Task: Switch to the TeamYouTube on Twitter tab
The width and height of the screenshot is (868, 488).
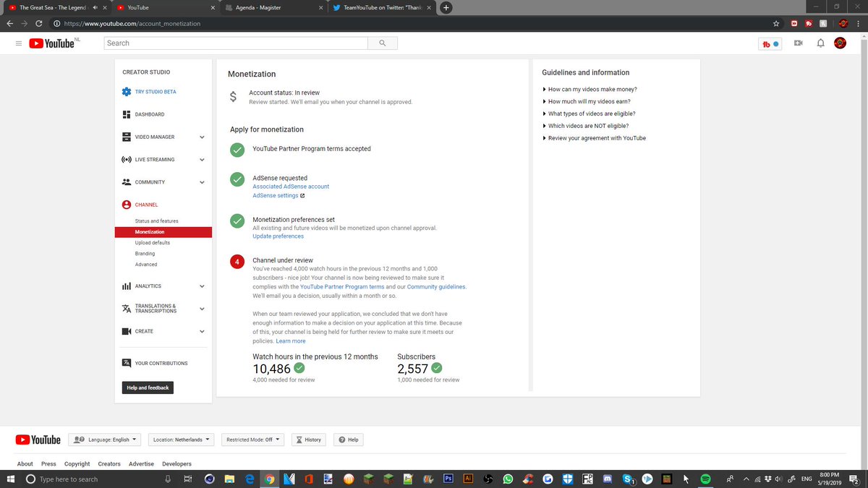Action: click(382, 7)
